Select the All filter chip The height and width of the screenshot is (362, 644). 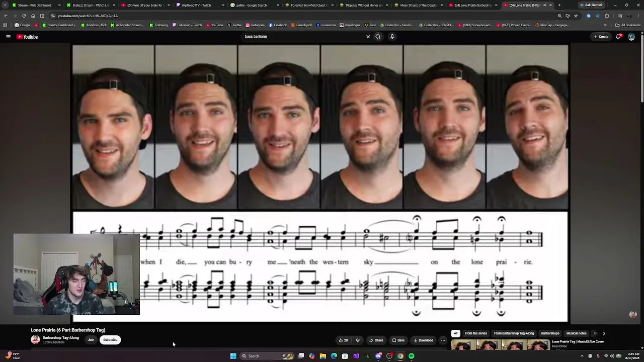(x=455, y=333)
